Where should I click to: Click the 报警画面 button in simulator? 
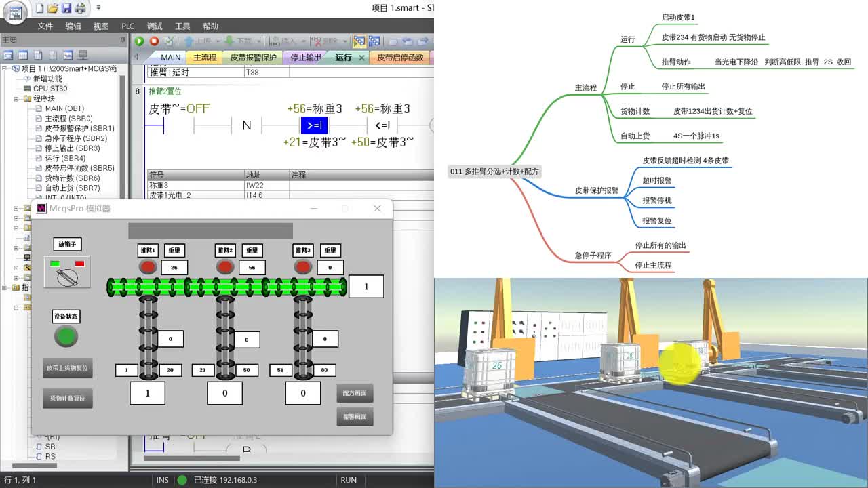tap(355, 417)
